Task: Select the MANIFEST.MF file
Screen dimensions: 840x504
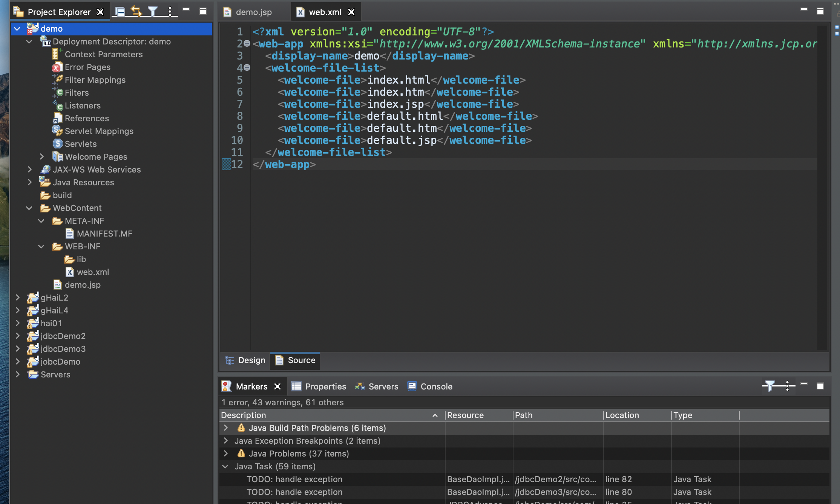Action: [x=104, y=234]
